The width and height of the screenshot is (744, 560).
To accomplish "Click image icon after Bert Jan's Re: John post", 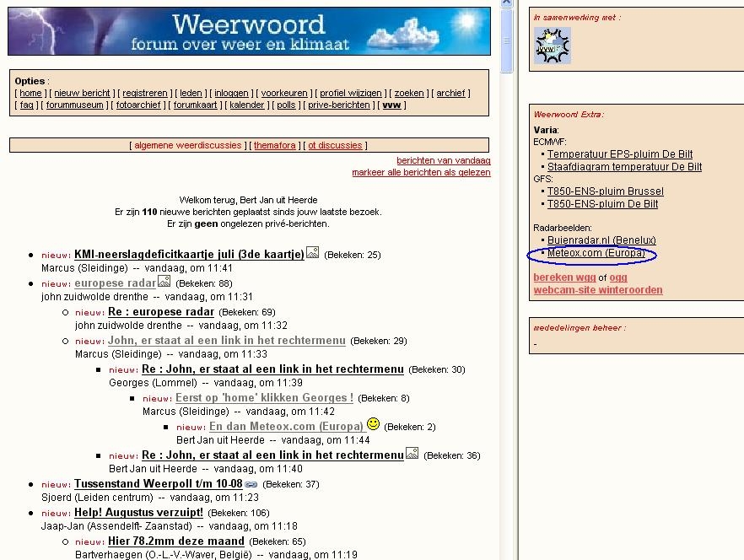I will pos(412,453).
